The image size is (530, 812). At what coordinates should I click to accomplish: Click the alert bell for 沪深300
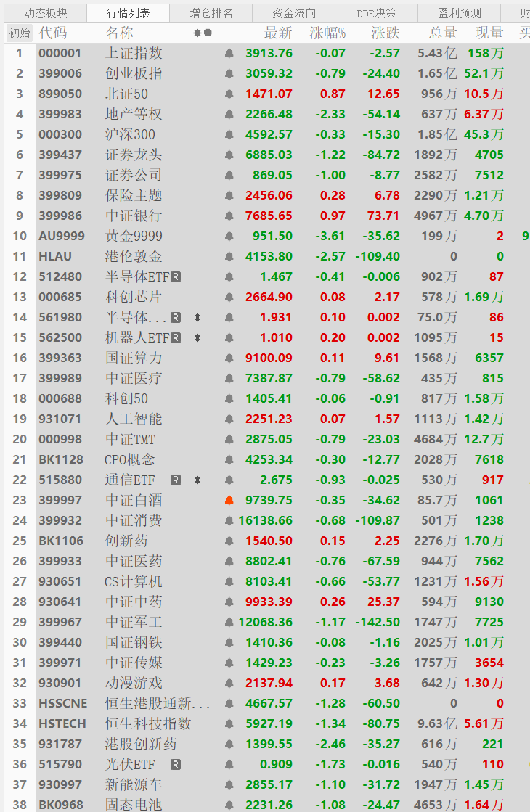click(229, 135)
